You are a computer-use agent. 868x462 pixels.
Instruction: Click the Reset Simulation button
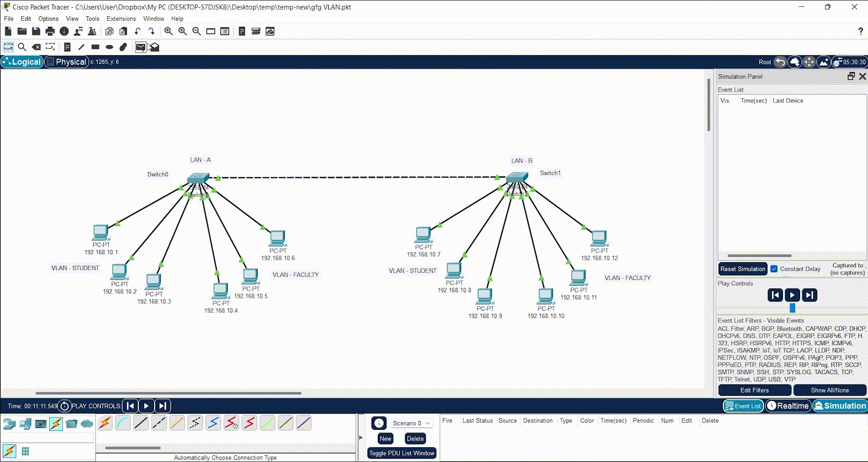[x=743, y=269]
